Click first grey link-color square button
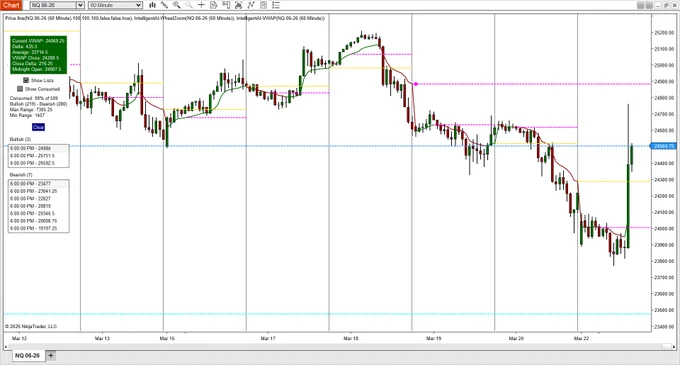680x365 pixels. [641, 5]
